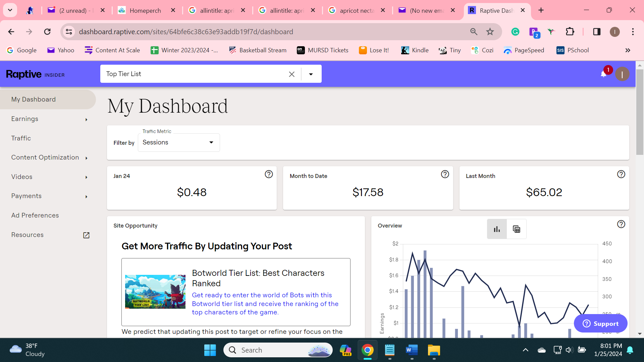644x362 pixels.
Task: Open the Lose It! bookmark
Action: (x=374, y=50)
